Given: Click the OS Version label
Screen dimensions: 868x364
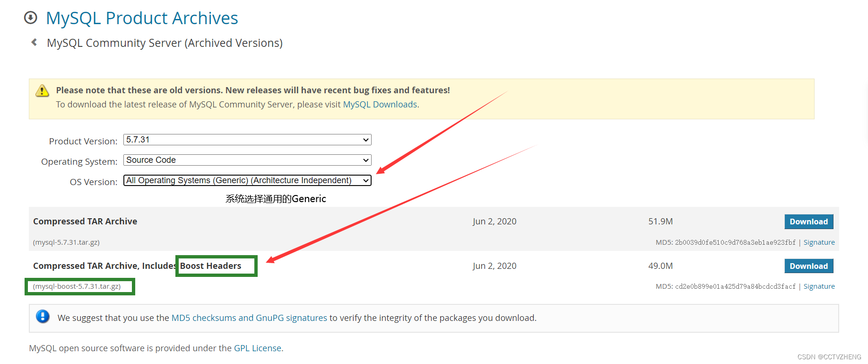Looking at the screenshot, I should [x=94, y=182].
